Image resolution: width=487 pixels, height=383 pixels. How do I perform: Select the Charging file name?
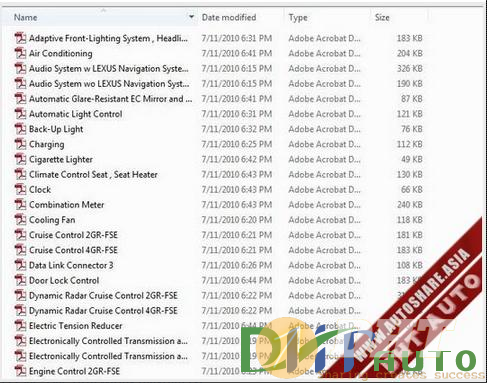[x=47, y=144]
